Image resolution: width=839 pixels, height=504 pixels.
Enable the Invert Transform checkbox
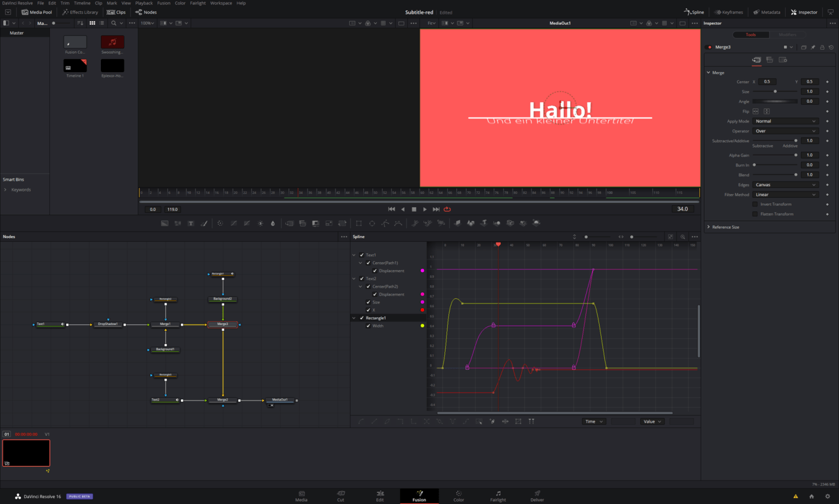pyautogui.click(x=755, y=204)
